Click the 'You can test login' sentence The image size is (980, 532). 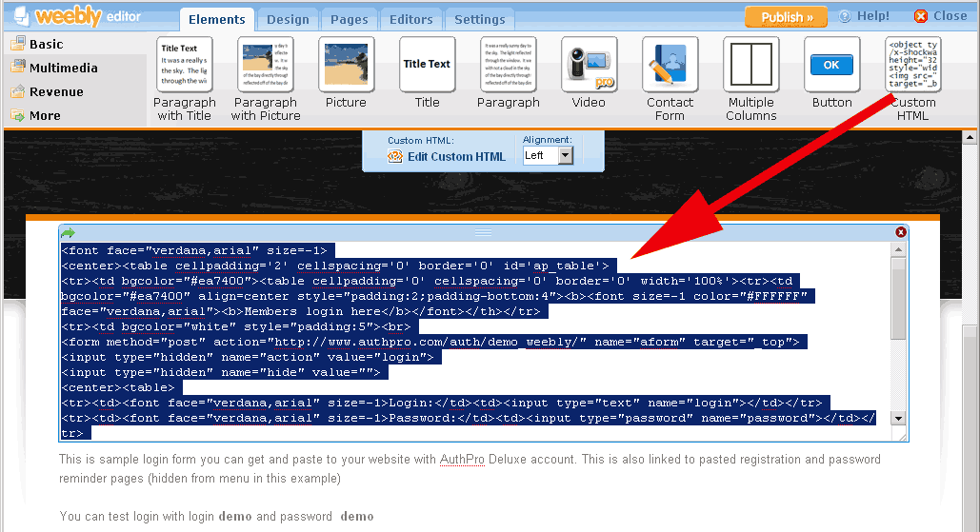point(216,517)
